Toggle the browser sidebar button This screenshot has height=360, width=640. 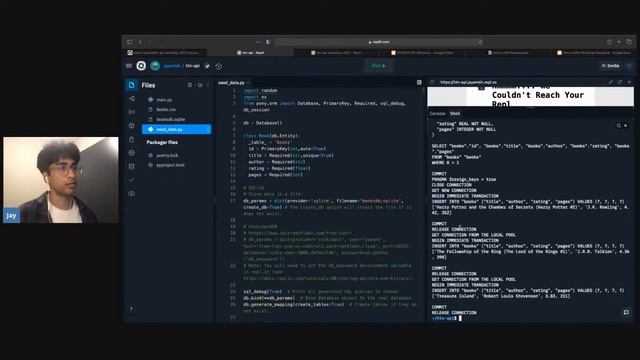click(x=129, y=42)
